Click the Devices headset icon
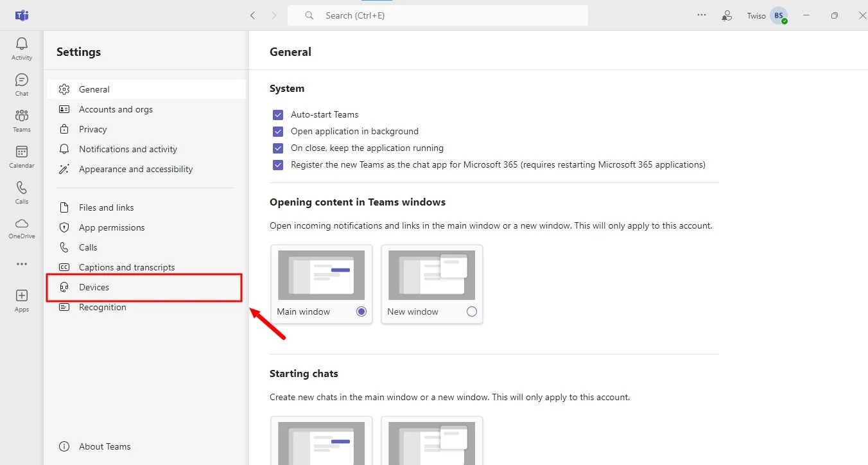The image size is (868, 465). point(64,287)
